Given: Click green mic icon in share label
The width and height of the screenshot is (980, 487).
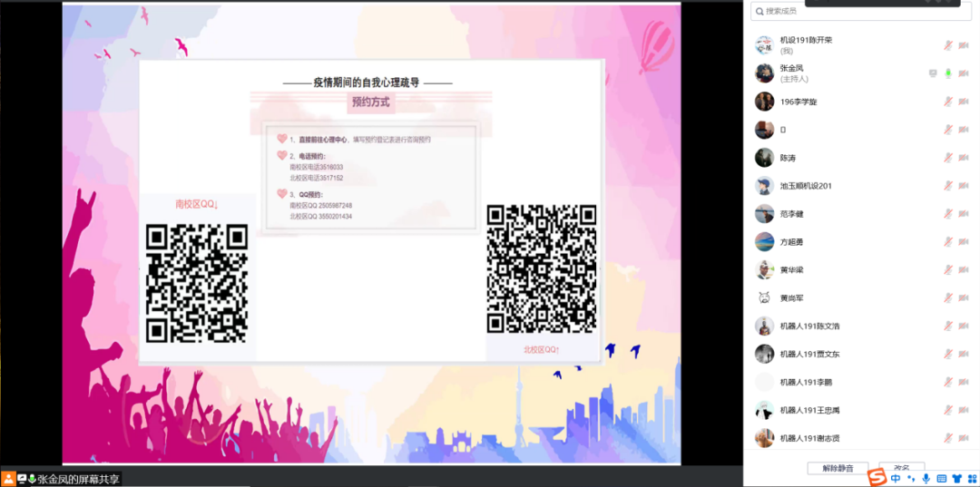Looking at the screenshot, I should pos(32,479).
